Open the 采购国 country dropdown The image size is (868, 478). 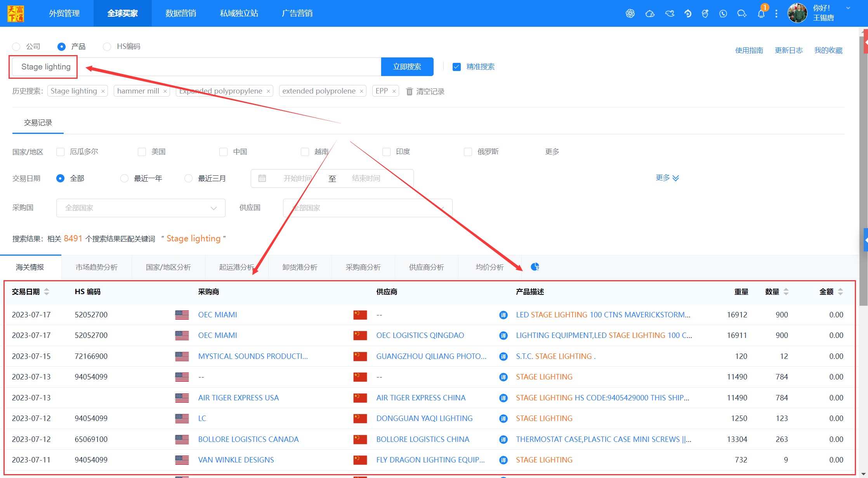(x=141, y=208)
